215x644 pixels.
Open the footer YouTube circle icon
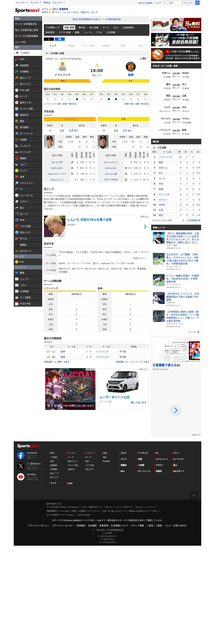(x=21, y=477)
